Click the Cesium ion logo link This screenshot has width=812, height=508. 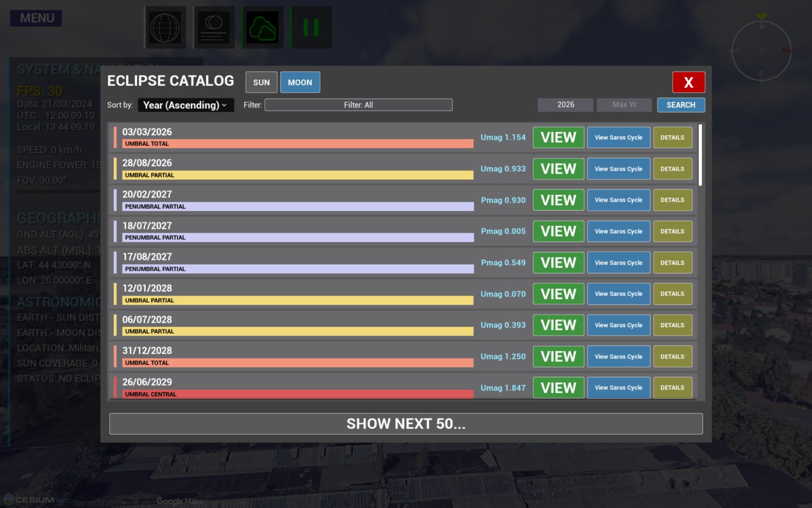(36, 500)
